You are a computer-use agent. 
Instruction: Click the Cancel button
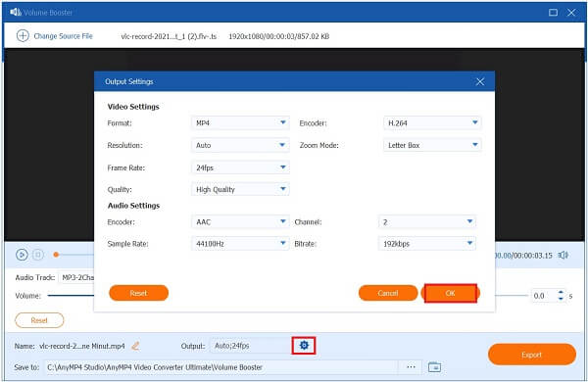[x=388, y=293]
